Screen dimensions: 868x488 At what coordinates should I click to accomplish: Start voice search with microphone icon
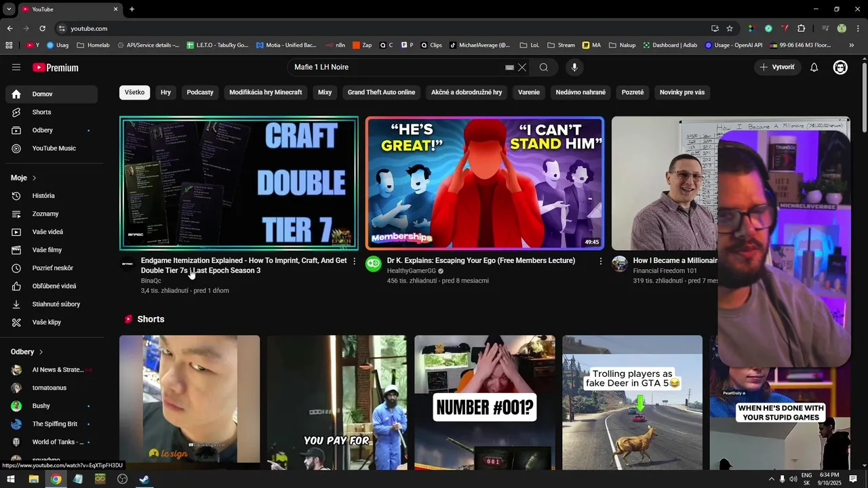click(x=574, y=67)
